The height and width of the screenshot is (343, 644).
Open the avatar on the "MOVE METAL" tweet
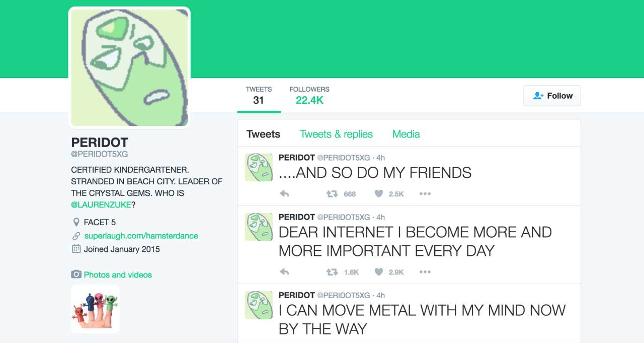pos(259,305)
